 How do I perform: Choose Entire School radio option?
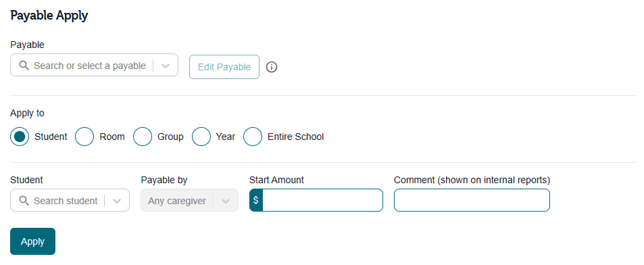pyautogui.click(x=253, y=137)
